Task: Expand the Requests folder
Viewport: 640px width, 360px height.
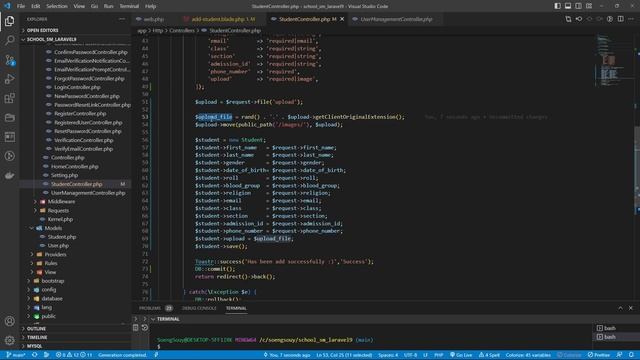Action: (58, 211)
